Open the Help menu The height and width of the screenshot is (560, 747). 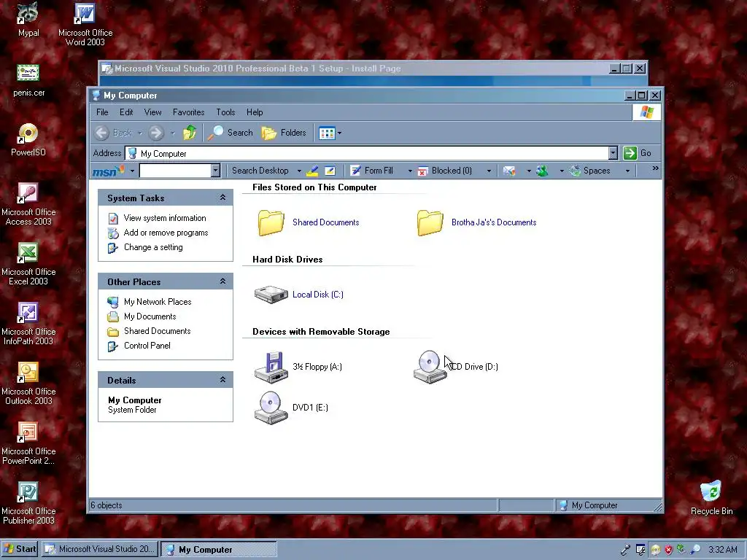coord(255,112)
